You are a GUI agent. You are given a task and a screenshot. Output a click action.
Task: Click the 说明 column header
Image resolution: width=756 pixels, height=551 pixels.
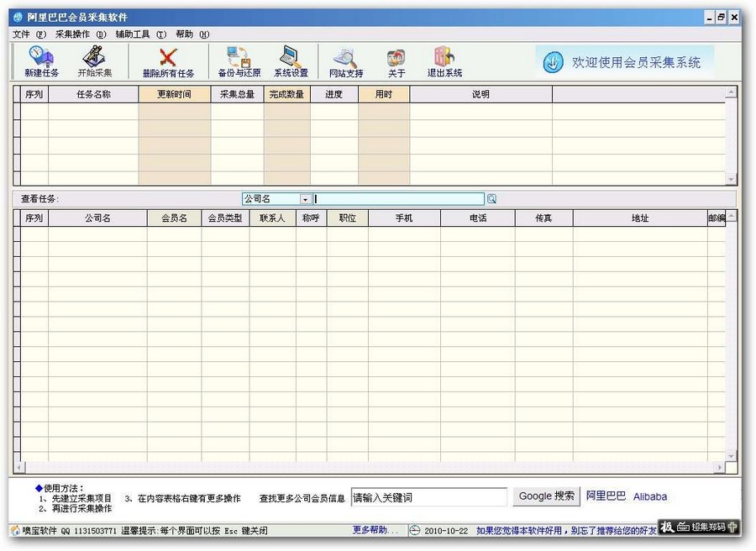pos(480,94)
